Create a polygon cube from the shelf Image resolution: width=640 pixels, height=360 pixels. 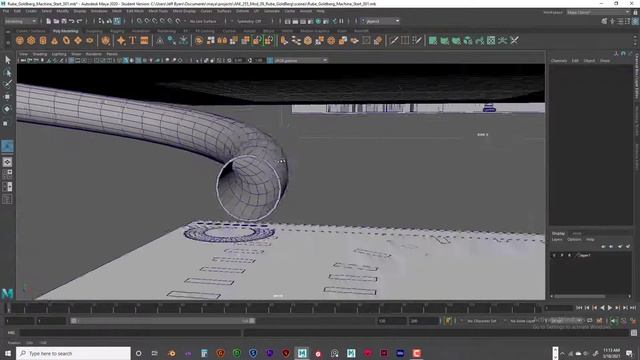coord(31,40)
